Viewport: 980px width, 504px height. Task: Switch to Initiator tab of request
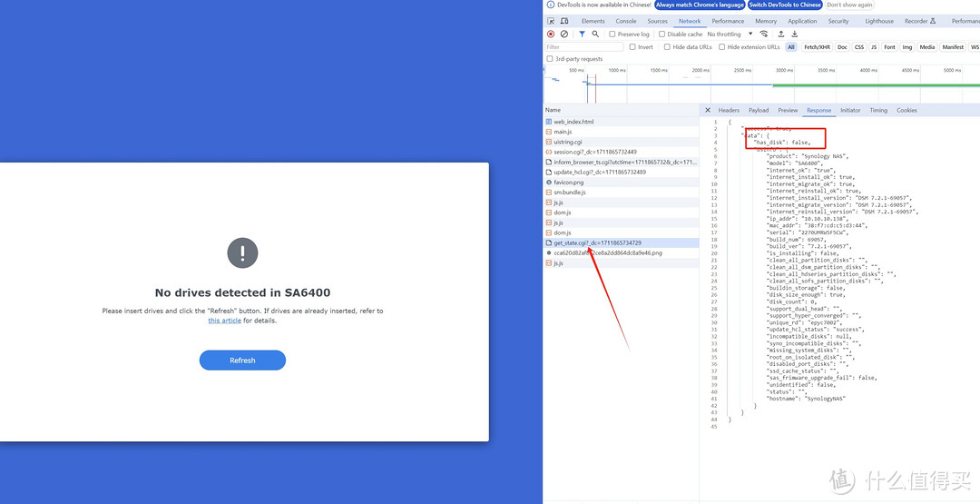(x=850, y=110)
